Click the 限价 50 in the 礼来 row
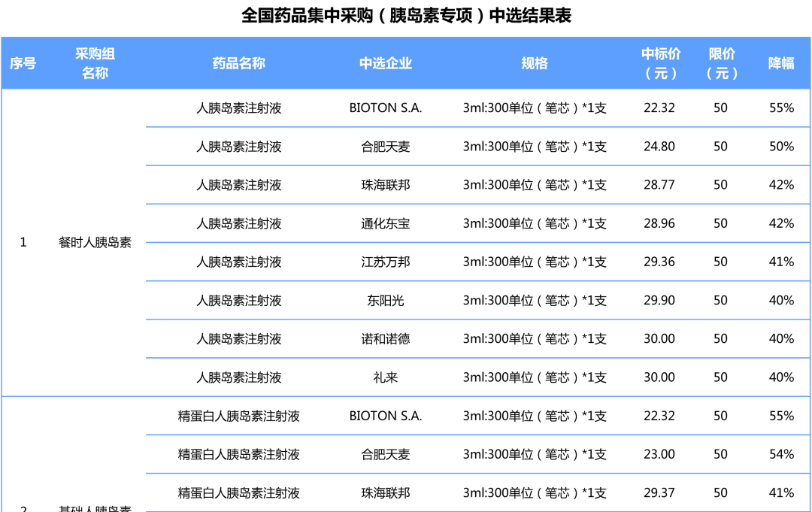 [720, 377]
